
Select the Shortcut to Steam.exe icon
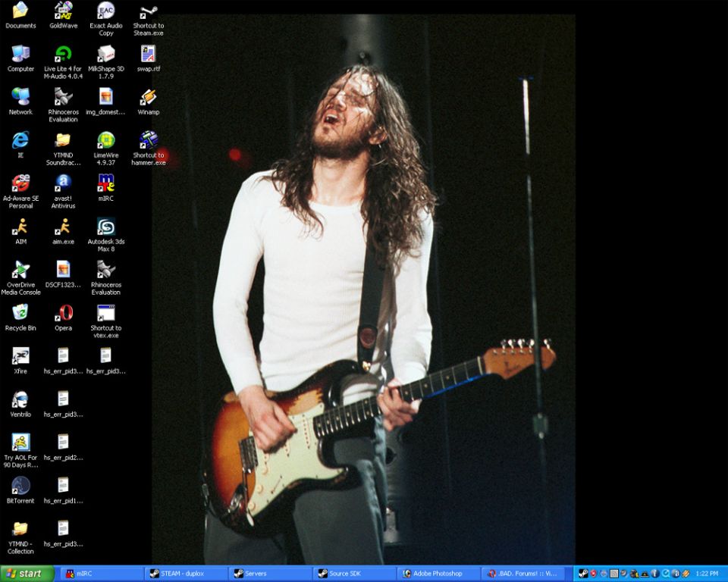(149, 18)
